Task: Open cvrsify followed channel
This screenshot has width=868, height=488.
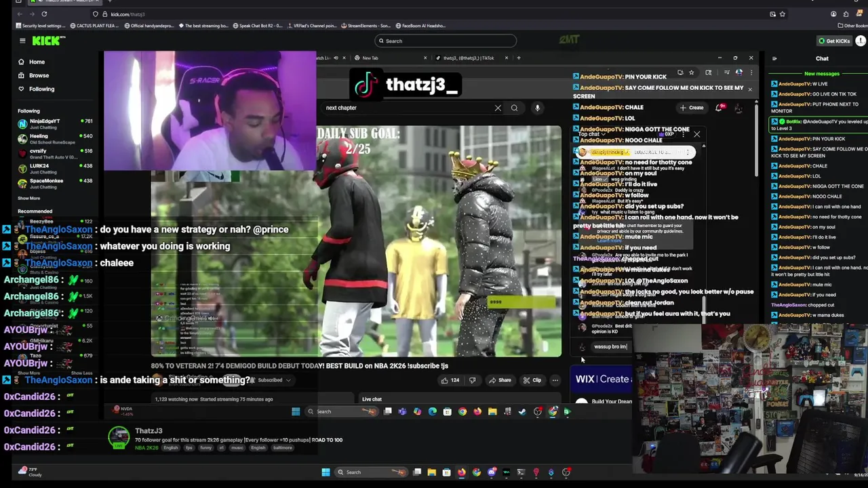Action: point(55,153)
